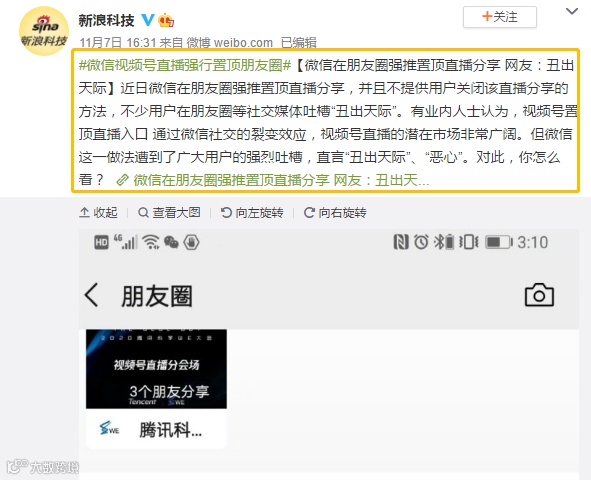Open the Sina Tech profile avatar
Screen dimensions: 591x480
pos(44,31)
